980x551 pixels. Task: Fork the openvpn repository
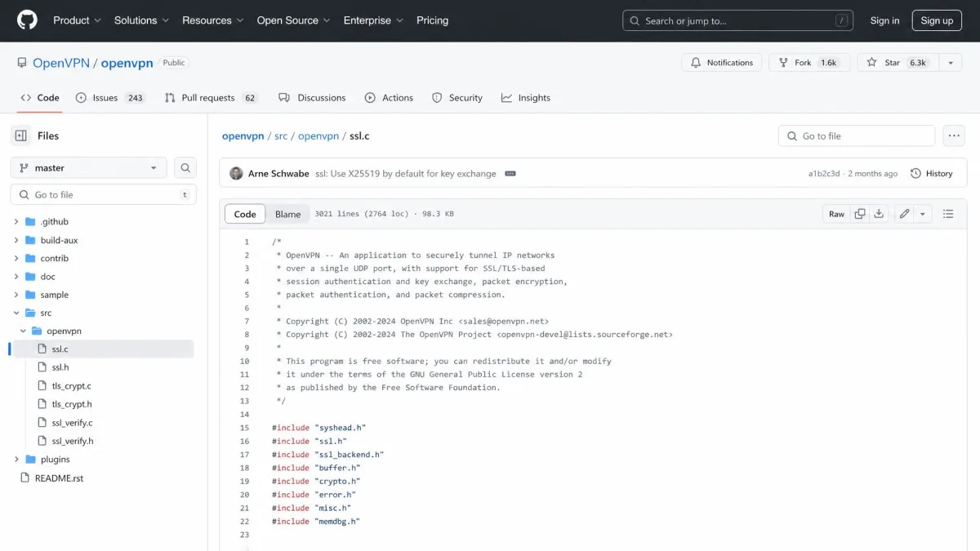(x=809, y=63)
